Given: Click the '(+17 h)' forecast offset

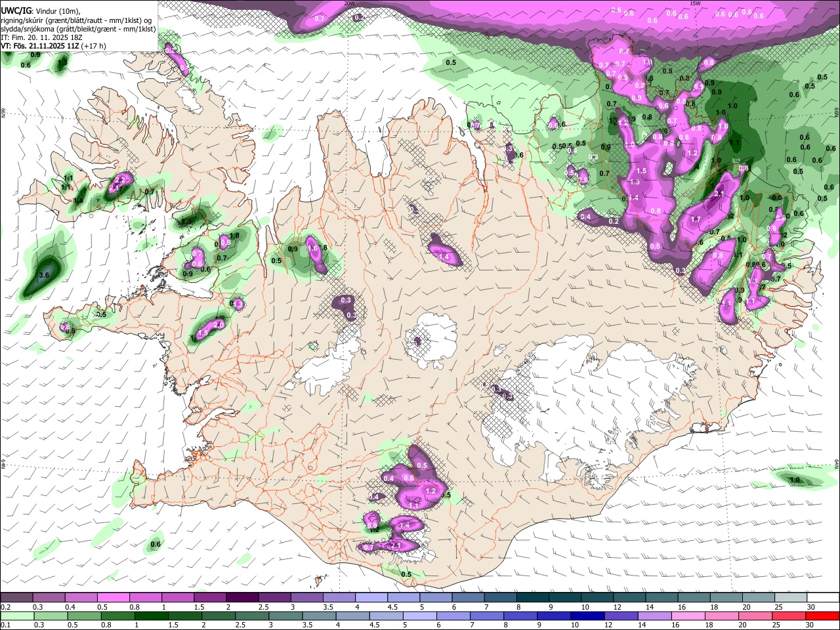Looking at the screenshot, I should point(94,46).
